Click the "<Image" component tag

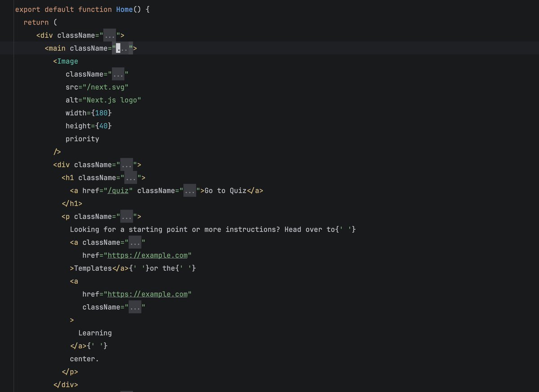click(x=66, y=61)
